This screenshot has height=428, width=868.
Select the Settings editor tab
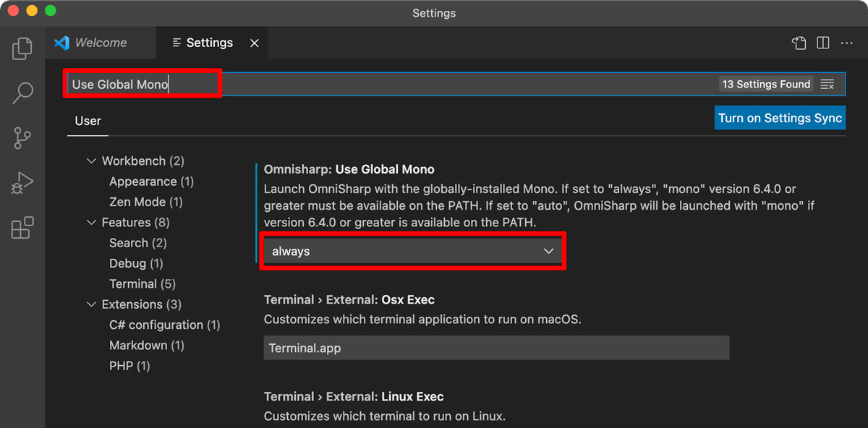click(212, 43)
